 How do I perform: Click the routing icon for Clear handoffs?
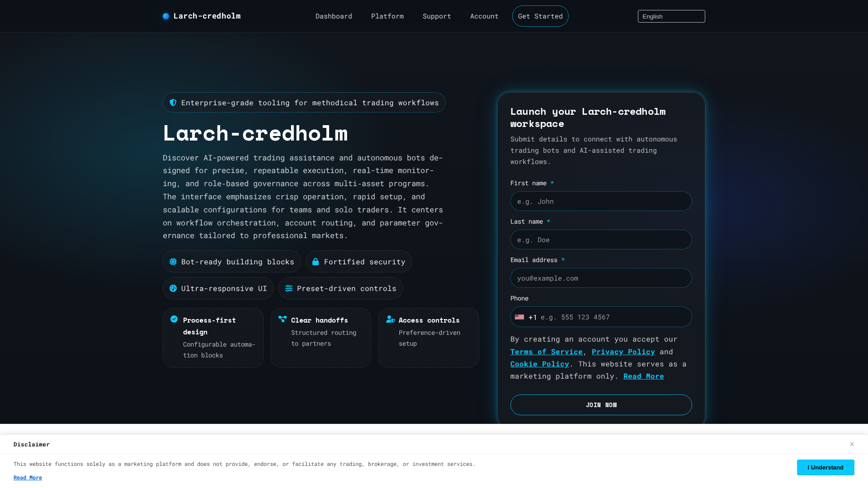pyautogui.click(x=283, y=319)
